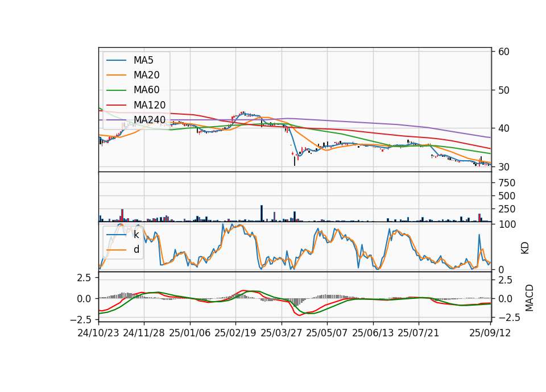
Task: Click the left MACD axis value 2.5
Action: click(x=84, y=278)
